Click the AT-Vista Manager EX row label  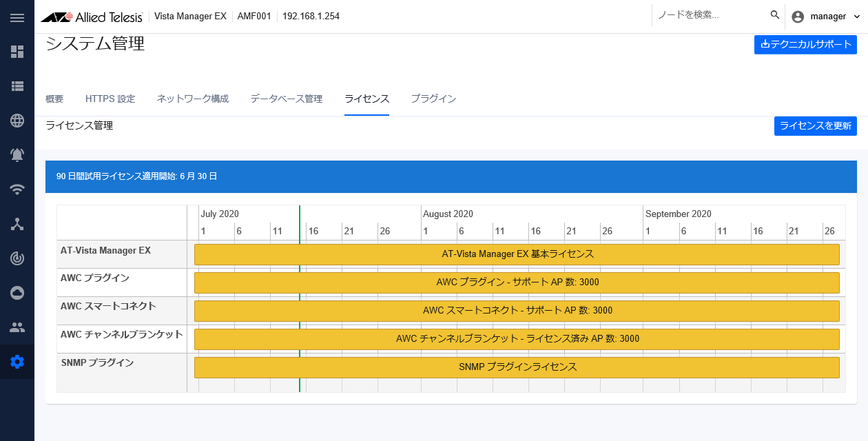coord(105,251)
